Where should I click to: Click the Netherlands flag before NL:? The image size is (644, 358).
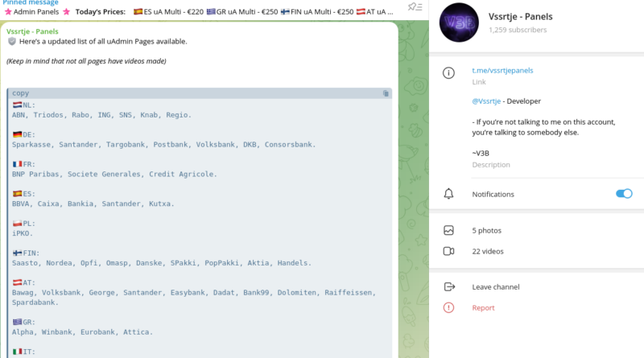(17, 105)
